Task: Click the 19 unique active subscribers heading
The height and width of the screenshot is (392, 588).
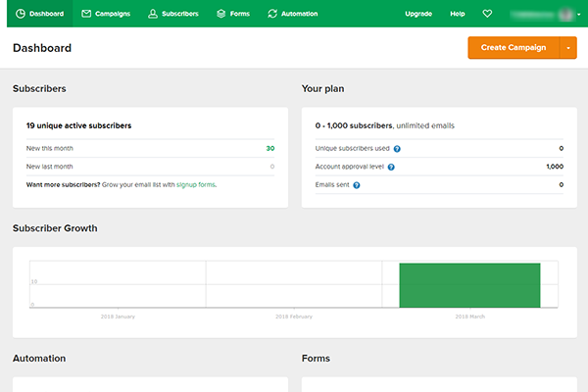Action: [78, 125]
